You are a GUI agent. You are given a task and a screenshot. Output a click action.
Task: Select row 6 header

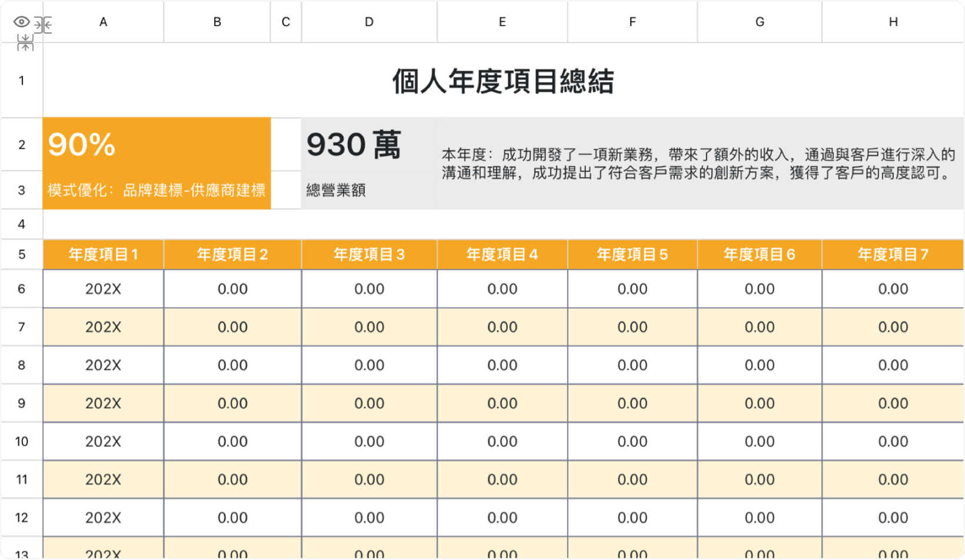22,289
